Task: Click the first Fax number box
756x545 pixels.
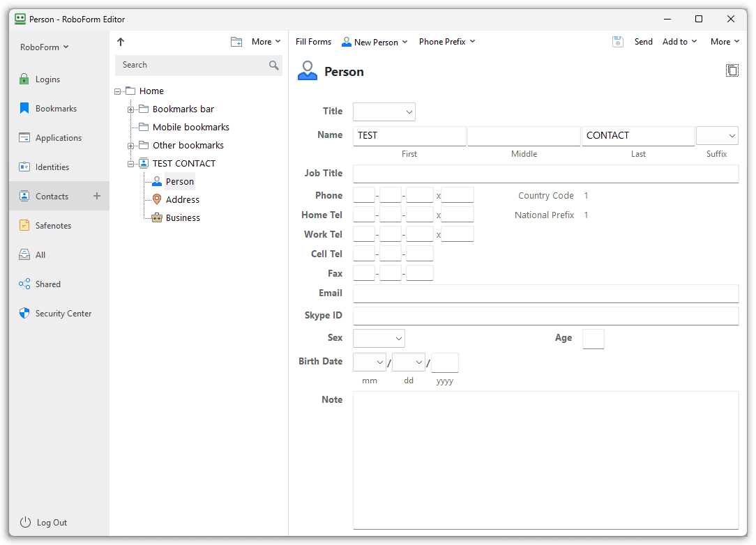Action: coord(364,272)
